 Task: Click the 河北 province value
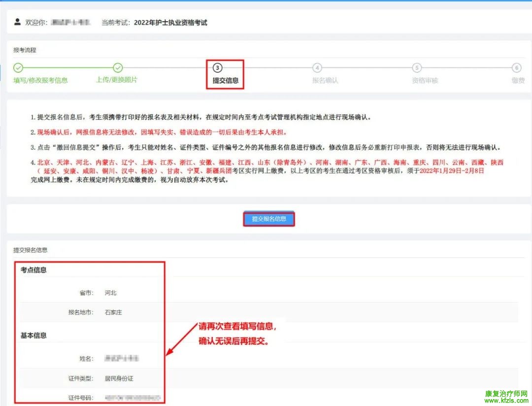coord(110,293)
